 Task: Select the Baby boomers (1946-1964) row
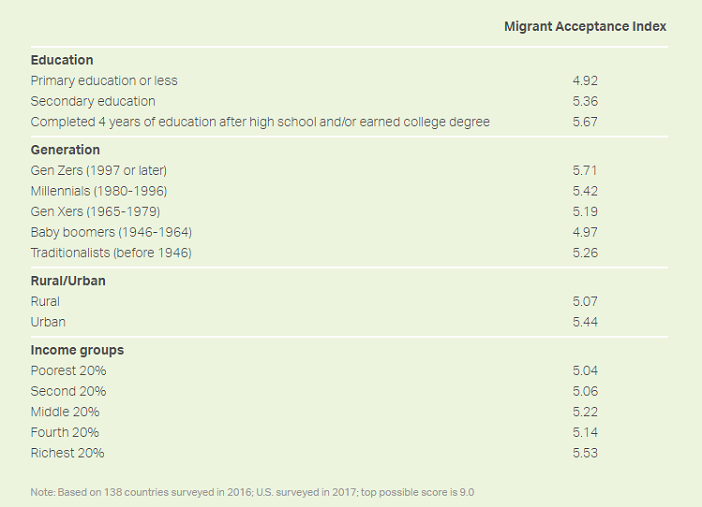pos(349,232)
